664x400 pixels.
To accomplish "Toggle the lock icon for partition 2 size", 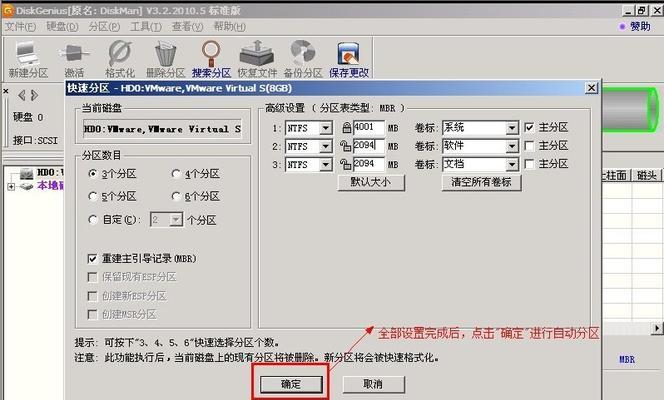I will point(346,146).
